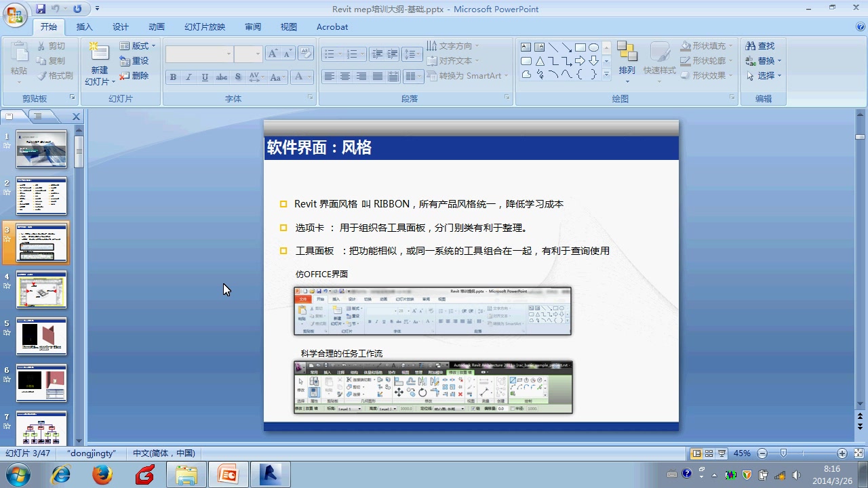Switch to the 插入 (Insert) tab
This screenshot has height=488, width=868.
pyautogui.click(x=85, y=27)
